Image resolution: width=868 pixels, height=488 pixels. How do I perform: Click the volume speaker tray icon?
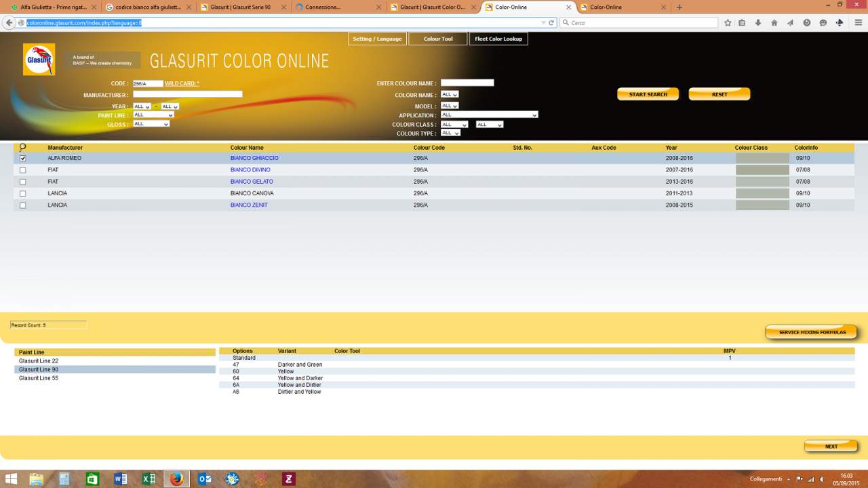(x=821, y=479)
